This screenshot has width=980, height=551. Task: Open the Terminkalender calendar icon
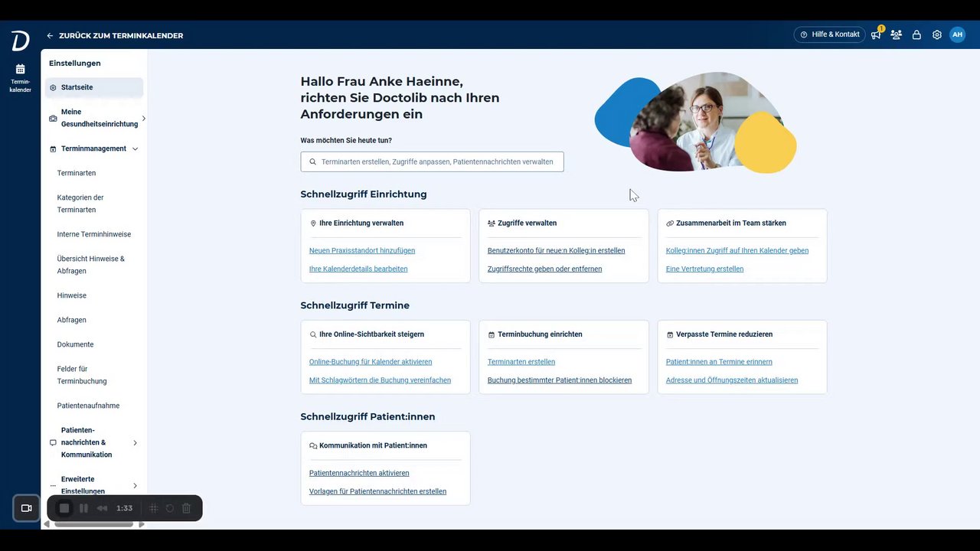20,69
